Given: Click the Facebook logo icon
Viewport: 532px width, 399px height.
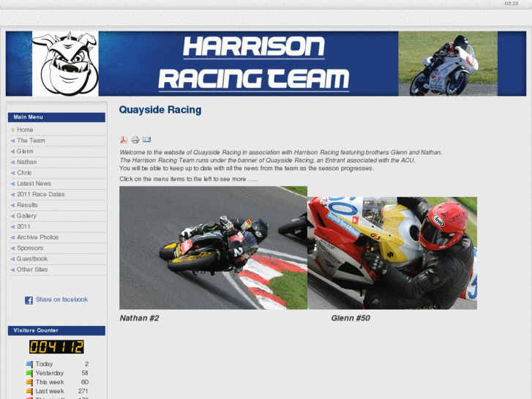Looking at the screenshot, I should 29,300.
